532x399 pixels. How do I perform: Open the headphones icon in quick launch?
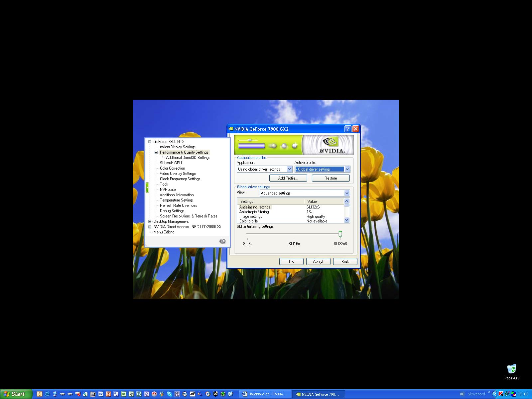coord(177,394)
